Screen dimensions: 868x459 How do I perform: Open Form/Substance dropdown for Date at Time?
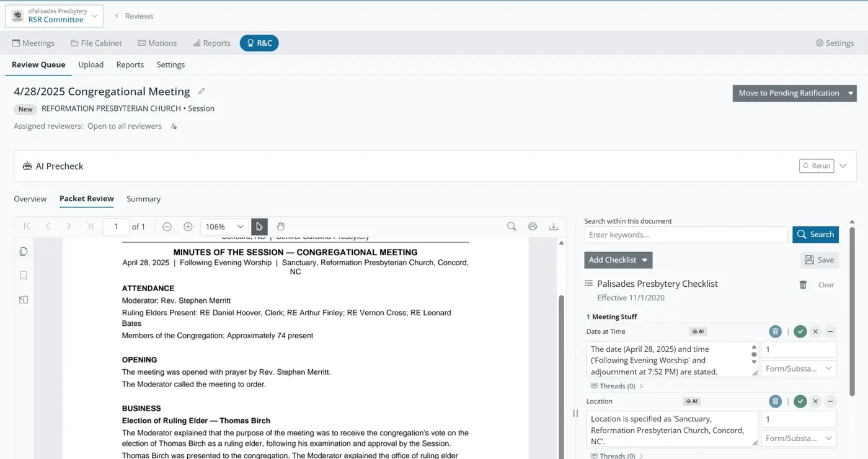tap(799, 369)
